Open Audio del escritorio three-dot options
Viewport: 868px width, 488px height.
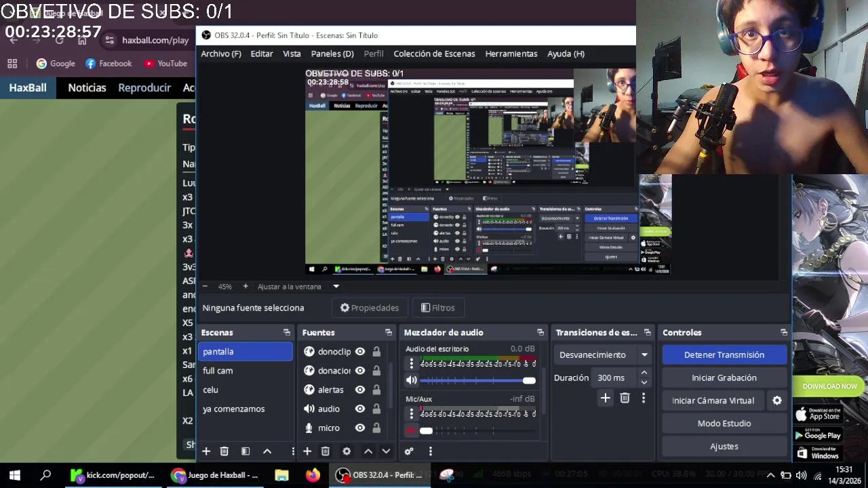[x=411, y=364]
